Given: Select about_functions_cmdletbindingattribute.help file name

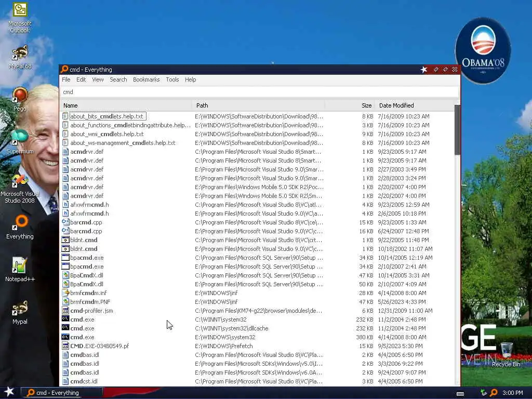Looking at the screenshot, I should pos(130,125).
